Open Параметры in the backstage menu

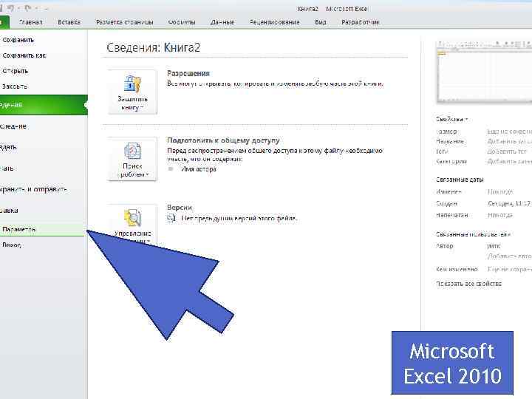[42, 229]
